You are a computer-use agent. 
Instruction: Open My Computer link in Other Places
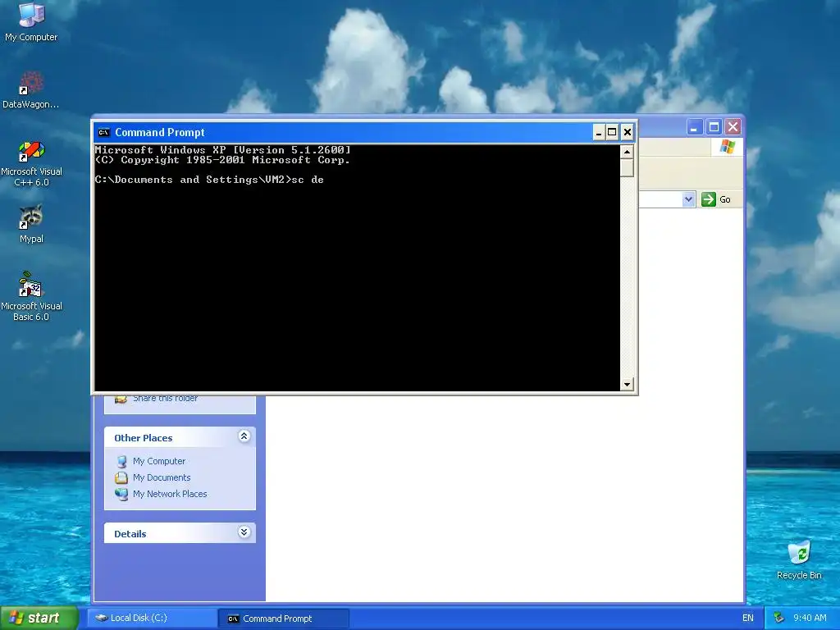(x=159, y=461)
